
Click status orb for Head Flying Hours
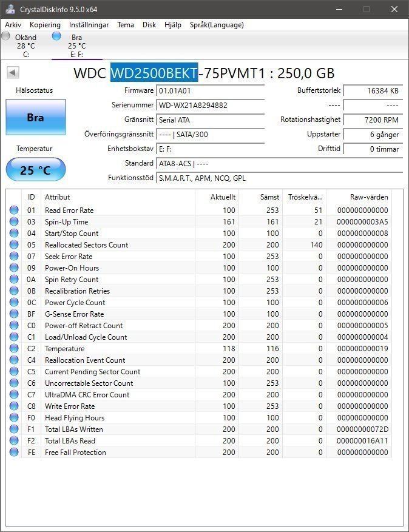tap(14, 418)
